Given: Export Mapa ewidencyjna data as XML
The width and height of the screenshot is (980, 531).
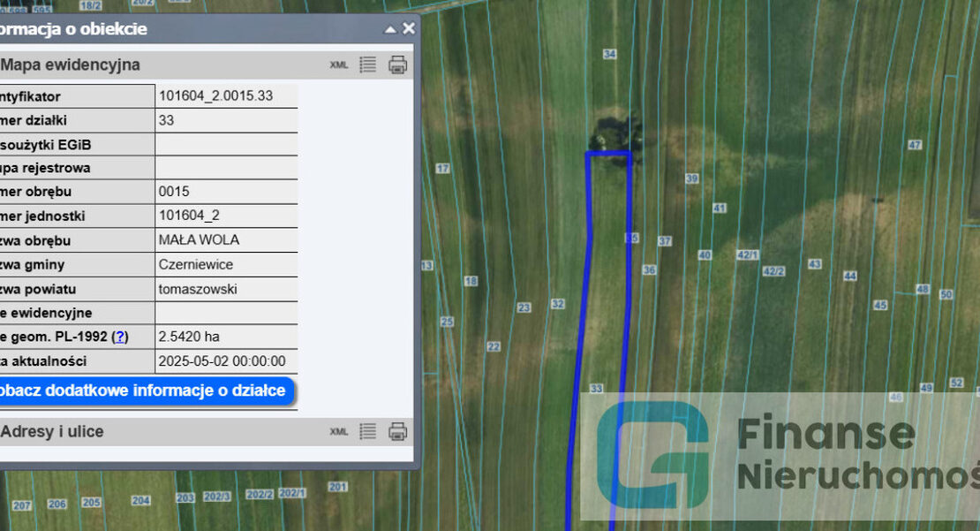Looking at the screenshot, I should [x=339, y=65].
